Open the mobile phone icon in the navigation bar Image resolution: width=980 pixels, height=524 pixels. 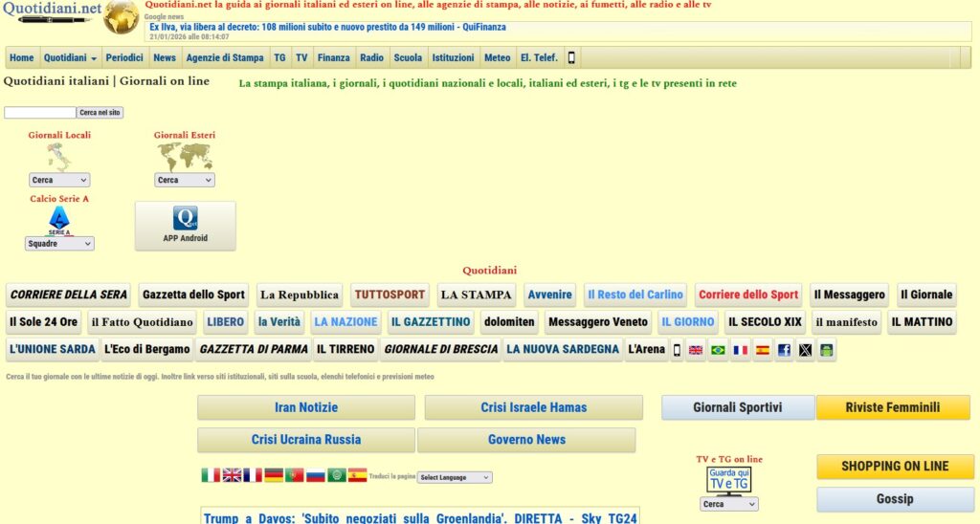point(571,57)
